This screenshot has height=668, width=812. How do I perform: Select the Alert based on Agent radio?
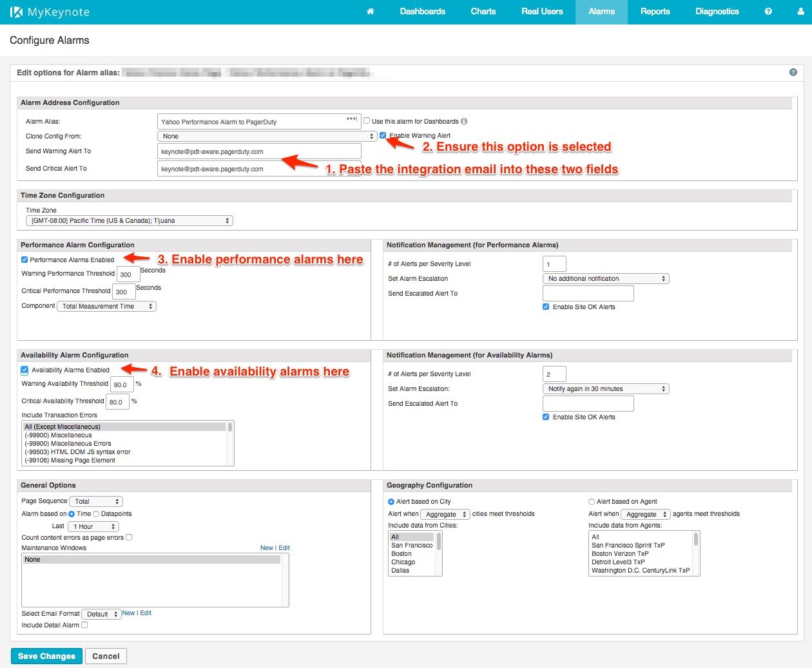pyautogui.click(x=592, y=501)
